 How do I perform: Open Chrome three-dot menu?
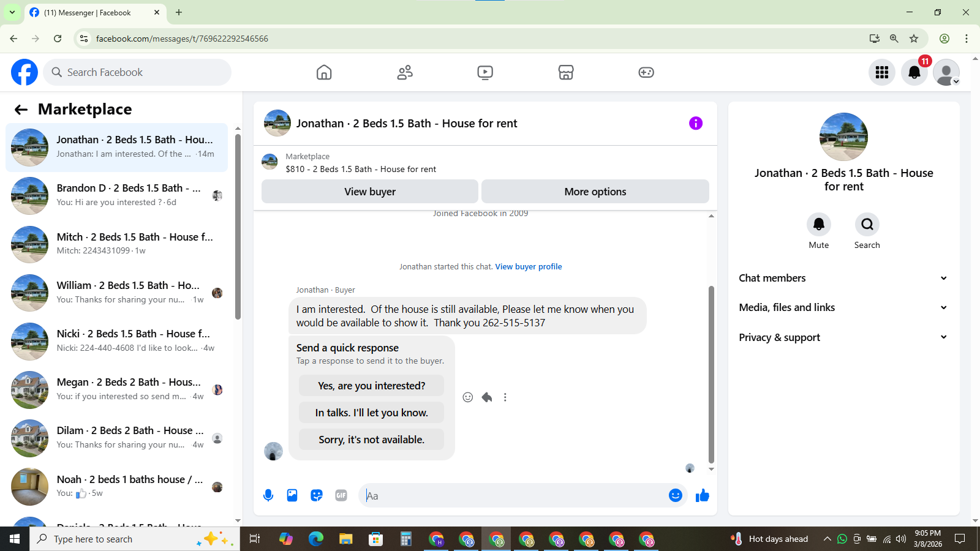(967, 39)
